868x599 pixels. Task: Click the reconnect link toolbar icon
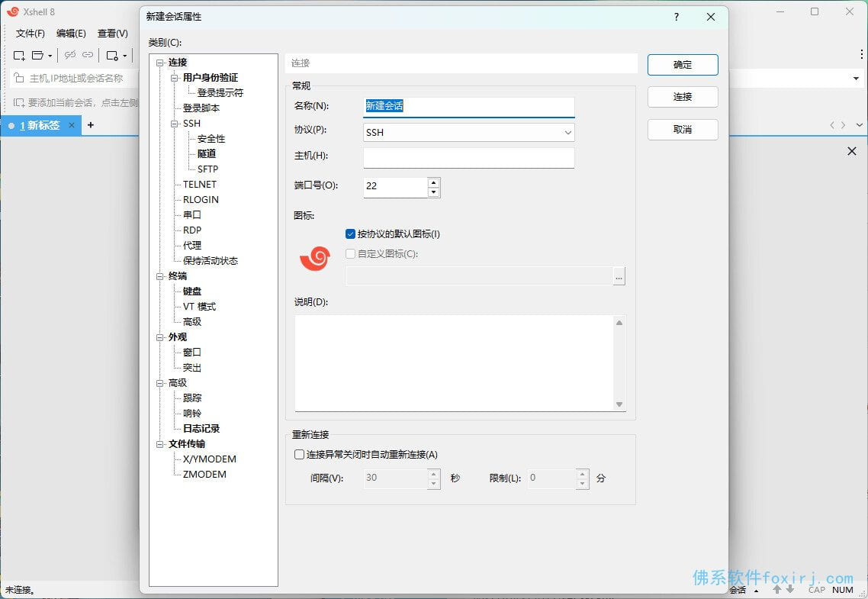[x=88, y=55]
